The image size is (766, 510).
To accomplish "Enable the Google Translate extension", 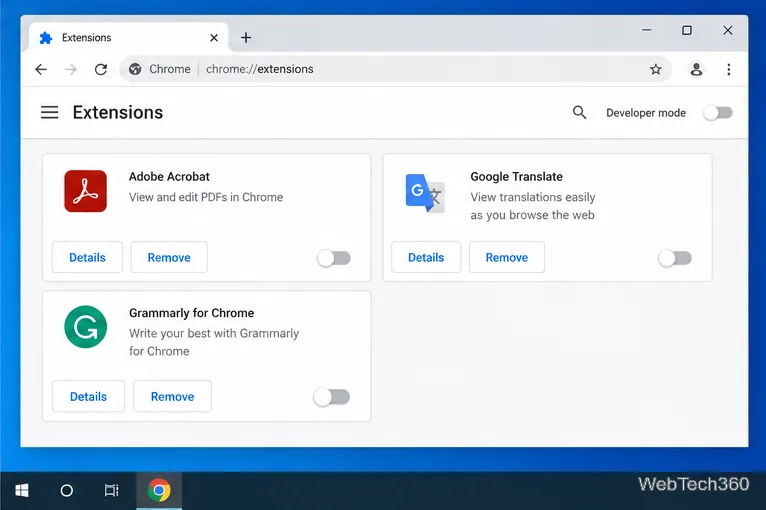I will pyautogui.click(x=675, y=258).
